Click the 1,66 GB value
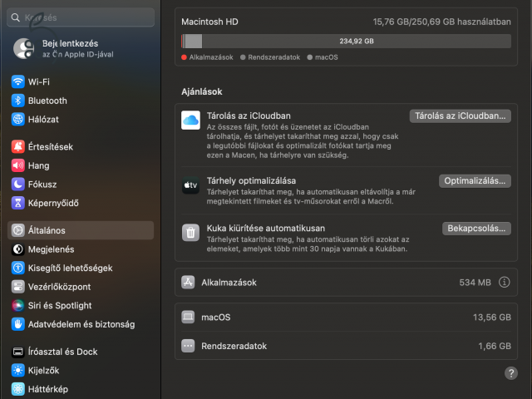The width and height of the screenshot is (532, 399). [495, 346]
